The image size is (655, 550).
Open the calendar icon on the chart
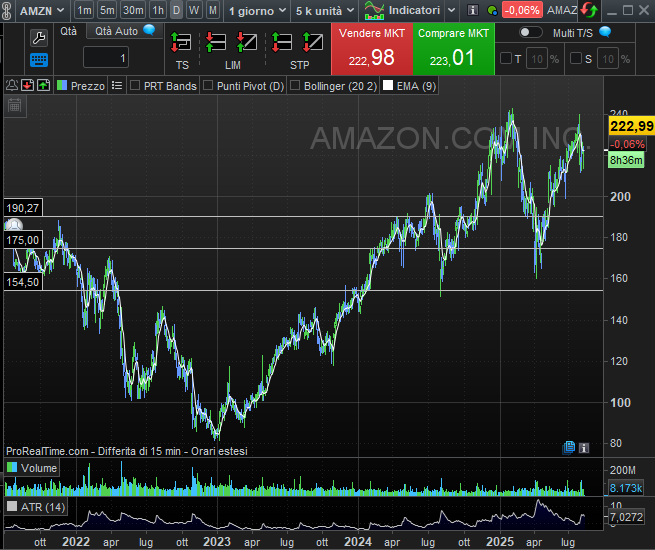click(x=15, y=106)
